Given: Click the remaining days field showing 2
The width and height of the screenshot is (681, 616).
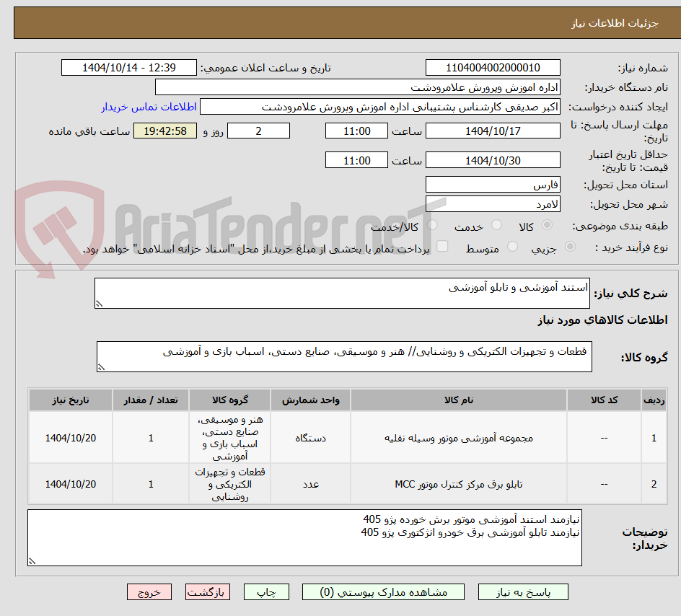Looking at the screenshot, I should point(258,131).
